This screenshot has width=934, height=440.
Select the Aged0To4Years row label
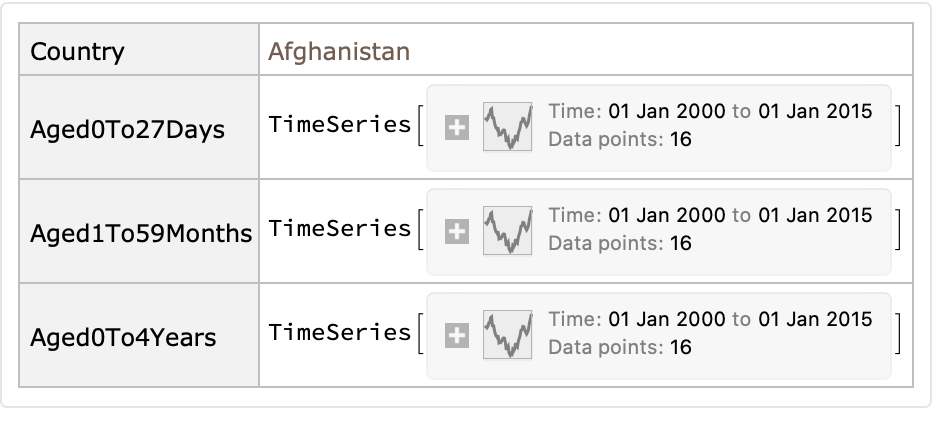click(x=123, y=338)
